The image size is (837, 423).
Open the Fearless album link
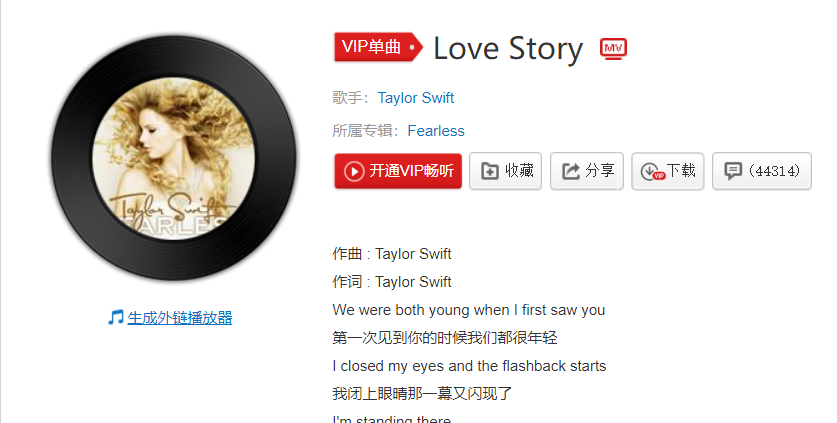pos(436,131)
